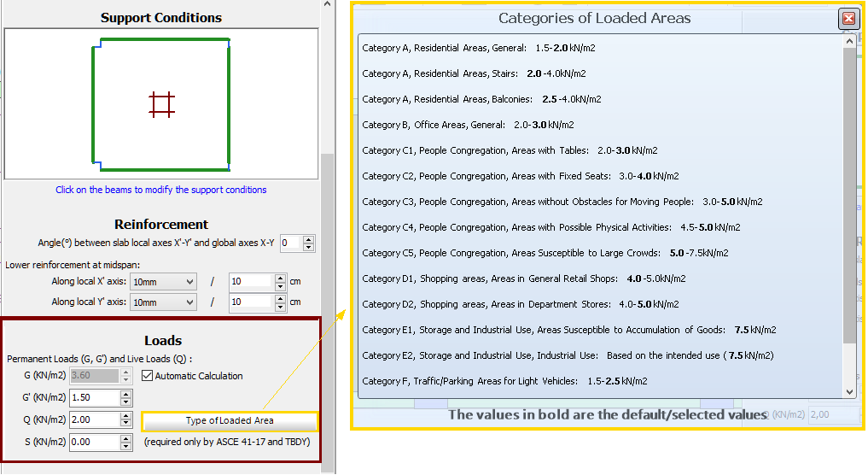Click the red slab symbol in support diagram

click(161, 104)
